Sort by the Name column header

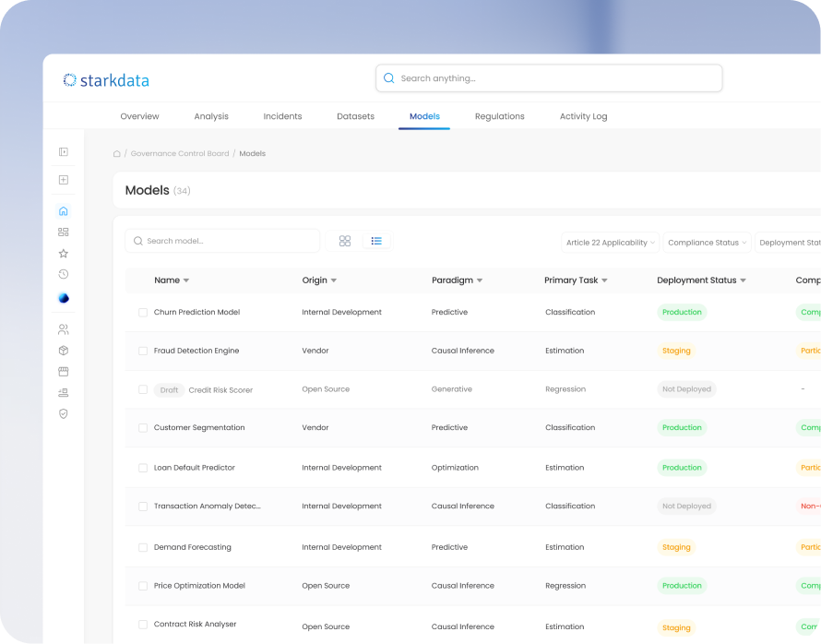pos(172,280)
